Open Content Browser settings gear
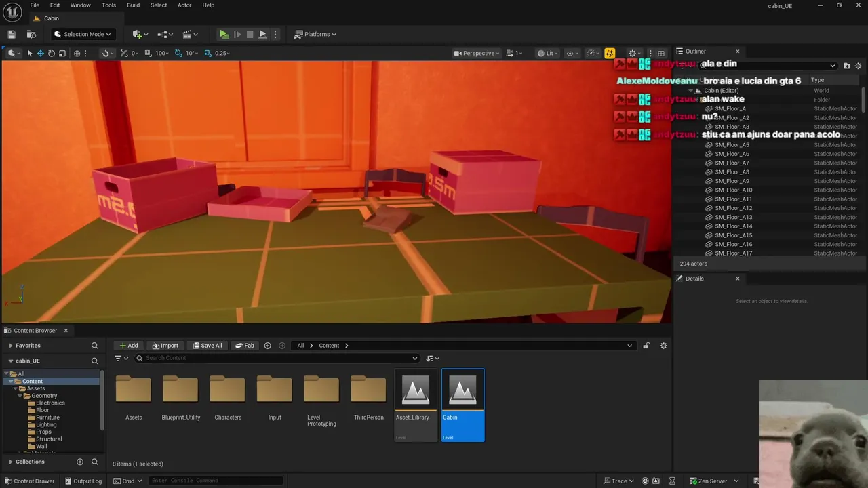868x488 pixels. coord(663,346)
